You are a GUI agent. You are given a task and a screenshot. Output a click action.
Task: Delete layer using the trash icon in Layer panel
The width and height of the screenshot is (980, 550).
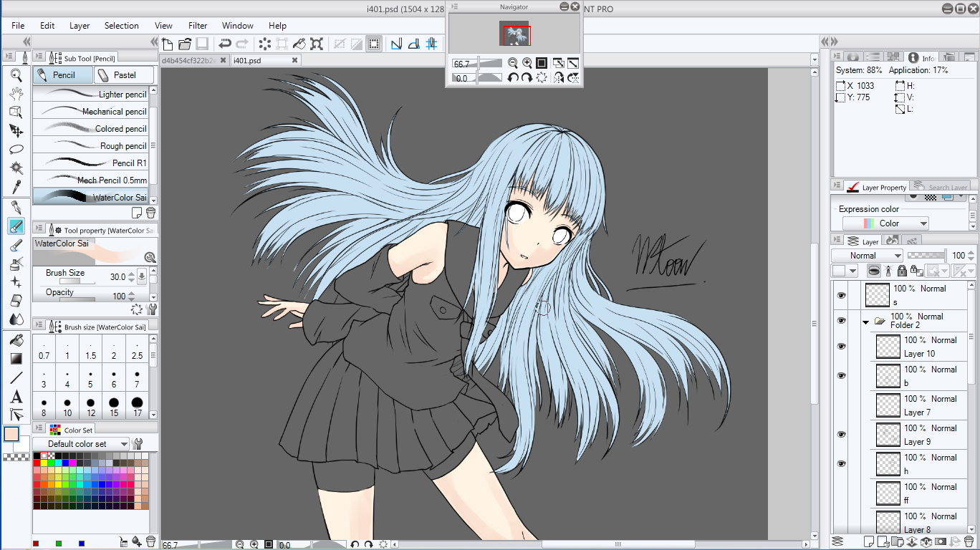pos(970,541)
